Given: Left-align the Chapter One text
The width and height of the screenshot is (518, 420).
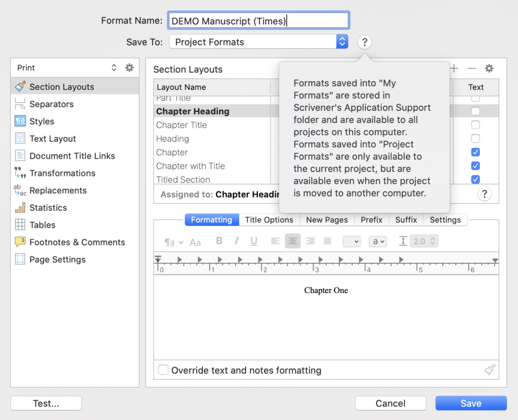Looking at the screenshot, I should 275,241.
